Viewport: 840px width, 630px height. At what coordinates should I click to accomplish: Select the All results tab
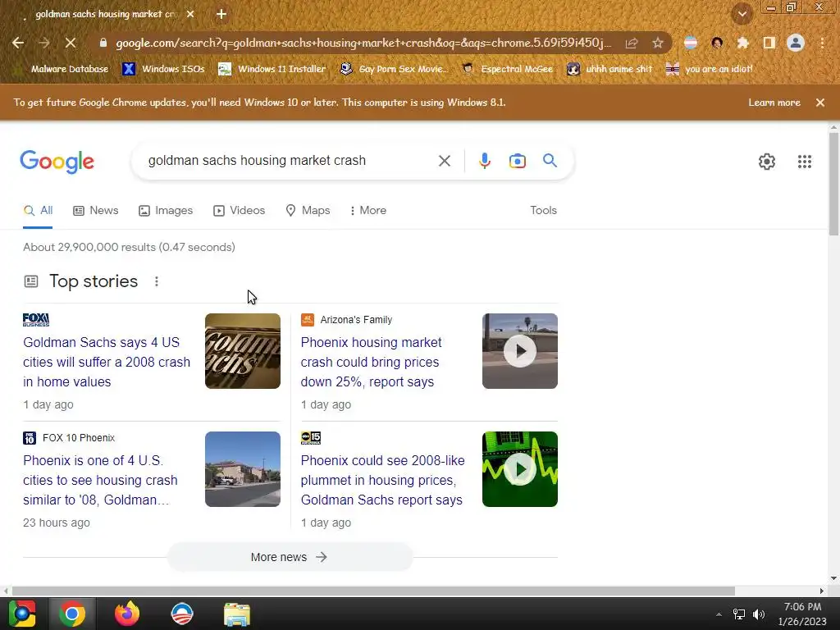click(x=38, y=211)
